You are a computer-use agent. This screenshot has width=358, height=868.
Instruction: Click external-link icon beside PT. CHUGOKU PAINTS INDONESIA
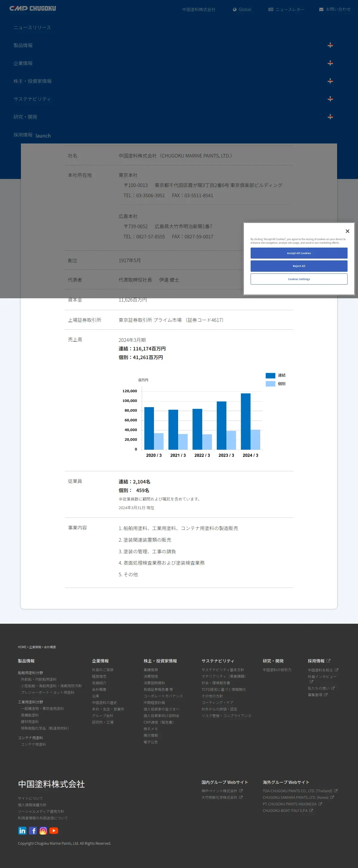pos(320,804)
